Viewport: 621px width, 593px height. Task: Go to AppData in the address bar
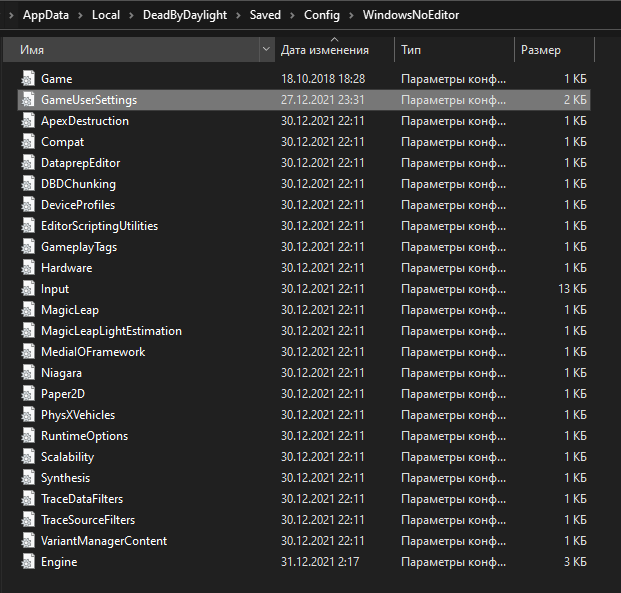click(x=46, y=16)
